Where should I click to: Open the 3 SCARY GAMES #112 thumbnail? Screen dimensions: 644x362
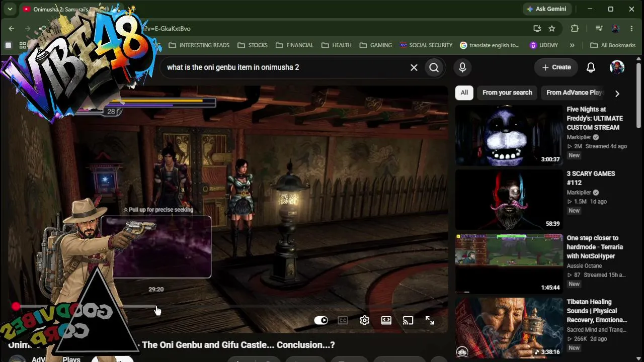(509, 200)
